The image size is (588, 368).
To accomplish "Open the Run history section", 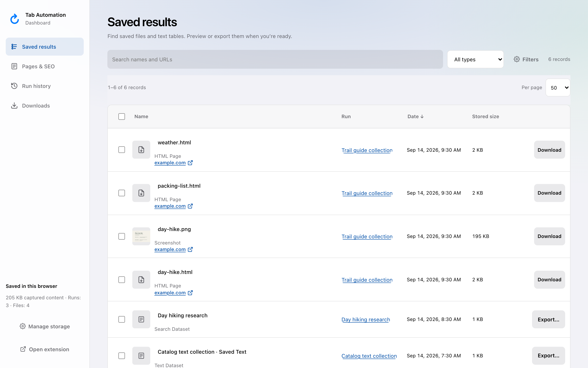I will coord(45,86).
